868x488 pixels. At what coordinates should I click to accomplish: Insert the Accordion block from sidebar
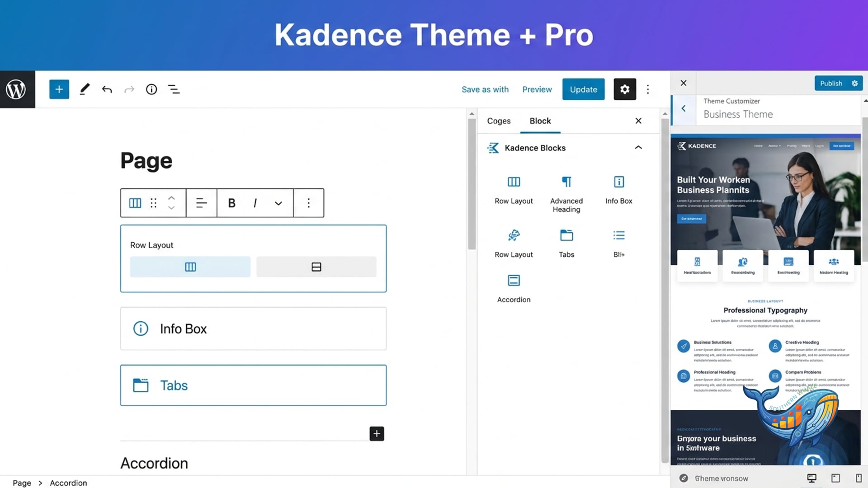(x=514, y=289)
